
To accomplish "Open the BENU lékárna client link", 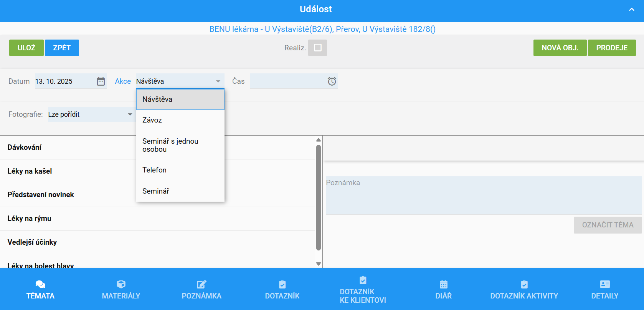I will click(x=322, y=29).
